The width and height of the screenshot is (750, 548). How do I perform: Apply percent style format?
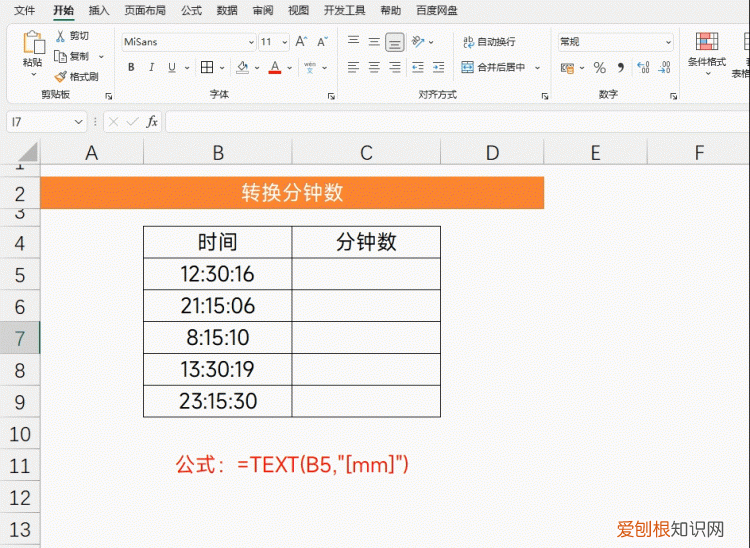(599, 67)
